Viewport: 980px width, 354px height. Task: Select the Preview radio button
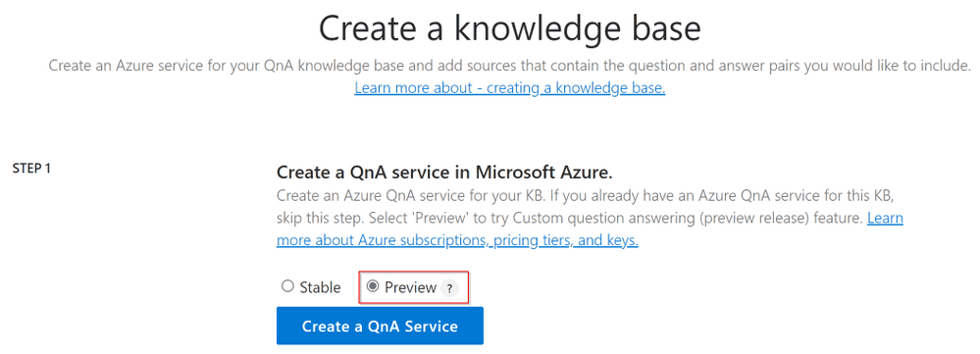[x=373, y=286]
